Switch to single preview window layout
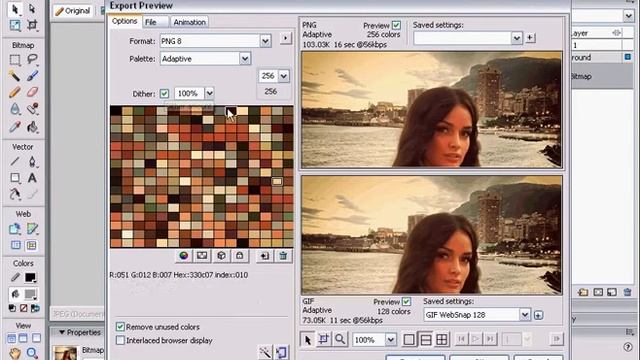Screen dimensions: 640x360 (409, 340)
